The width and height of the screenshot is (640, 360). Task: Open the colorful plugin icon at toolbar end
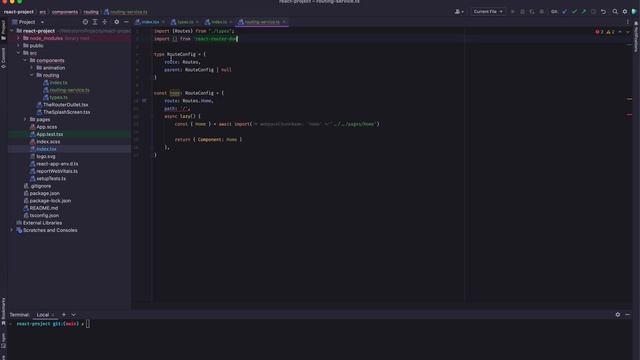[634, 12]
